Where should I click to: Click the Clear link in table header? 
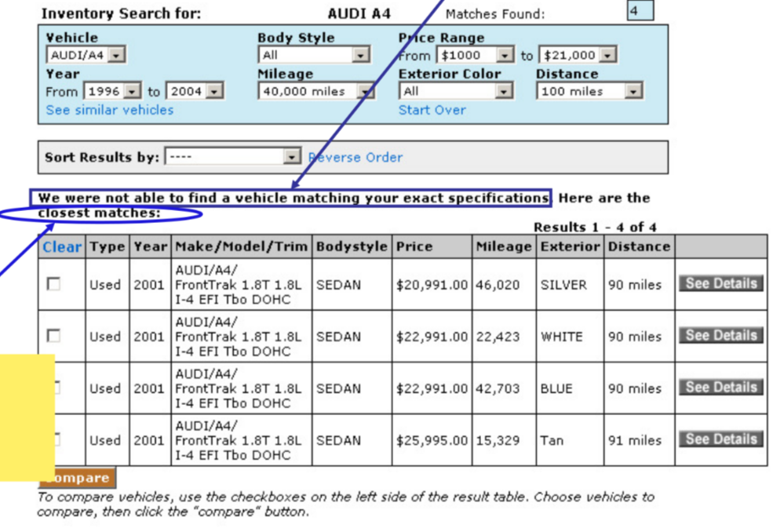[62, 246]
